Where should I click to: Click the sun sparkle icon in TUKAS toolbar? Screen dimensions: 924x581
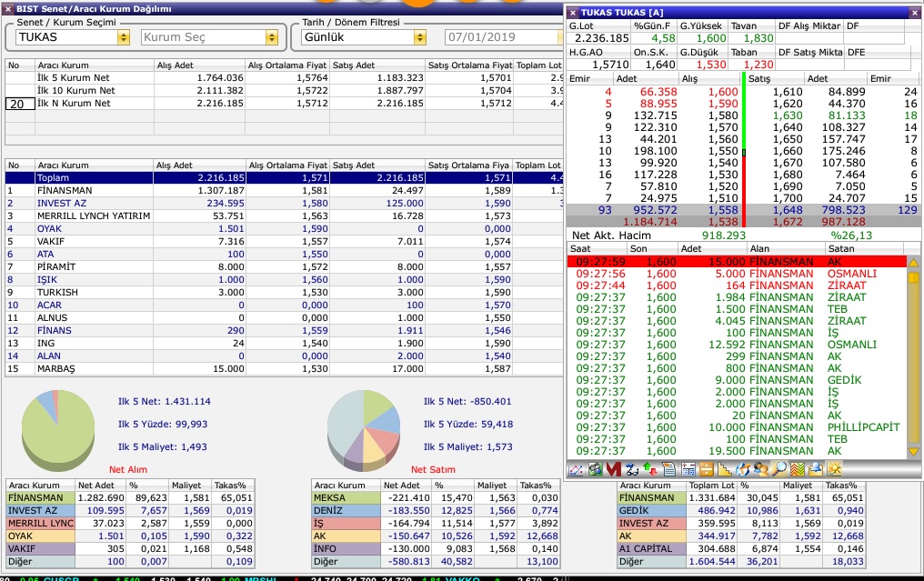(x=835, y=470)
